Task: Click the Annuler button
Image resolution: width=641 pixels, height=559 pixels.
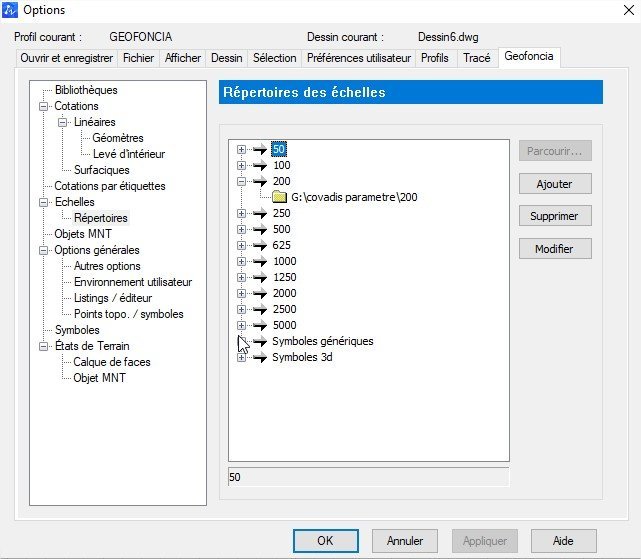Action: pyautogui.click(x=405, y=541)
